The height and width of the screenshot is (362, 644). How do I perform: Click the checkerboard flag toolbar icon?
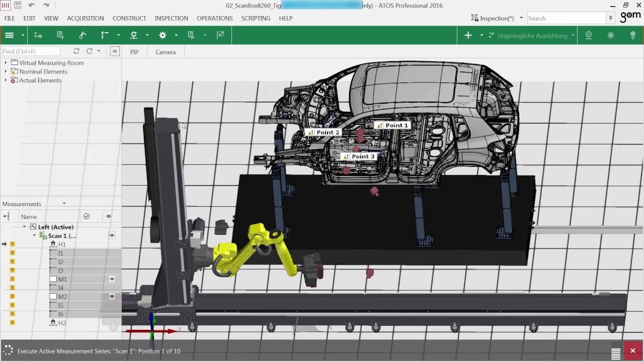point(220,35)
